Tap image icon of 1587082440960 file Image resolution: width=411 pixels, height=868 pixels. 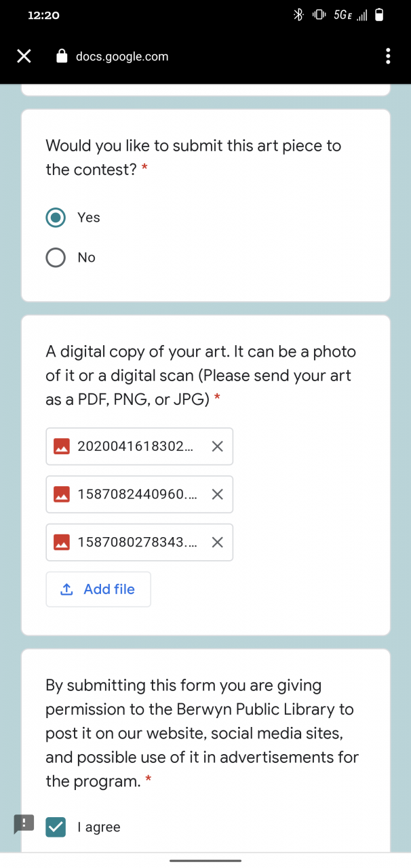[62, 494]
